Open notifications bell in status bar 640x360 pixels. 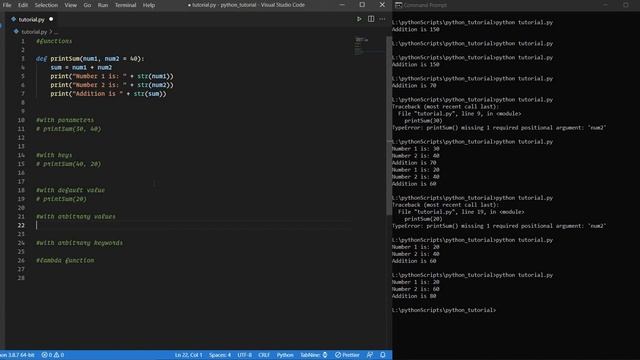point(382,355)
